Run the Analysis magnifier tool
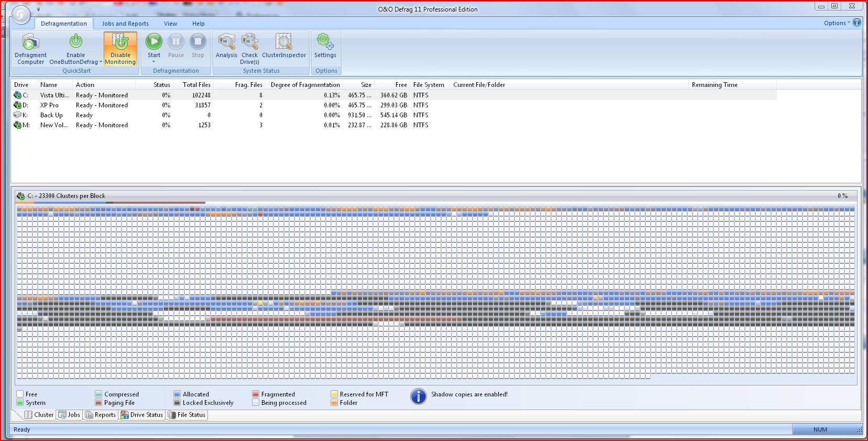868x441 pixels. click(226, 41)
